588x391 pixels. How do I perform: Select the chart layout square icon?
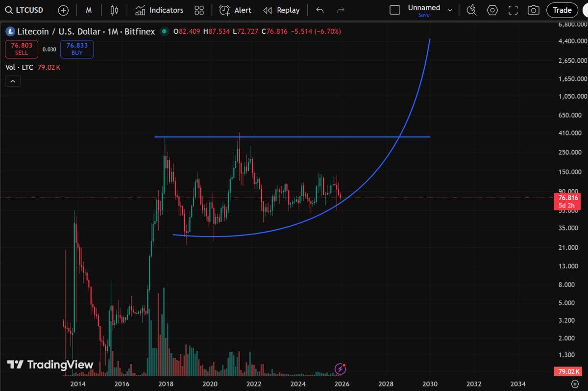click(x=395, y=10)
